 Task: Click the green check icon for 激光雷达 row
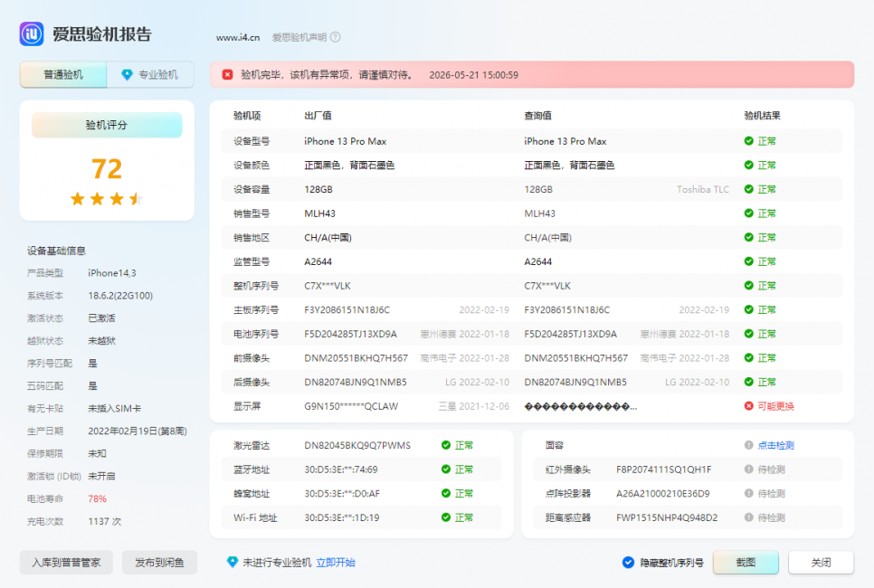(446, 445)
